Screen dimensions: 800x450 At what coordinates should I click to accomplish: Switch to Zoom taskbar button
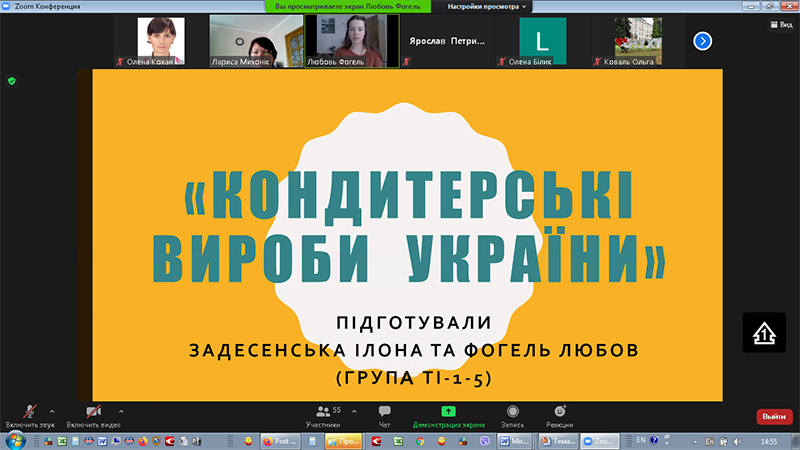click(599, 441)
